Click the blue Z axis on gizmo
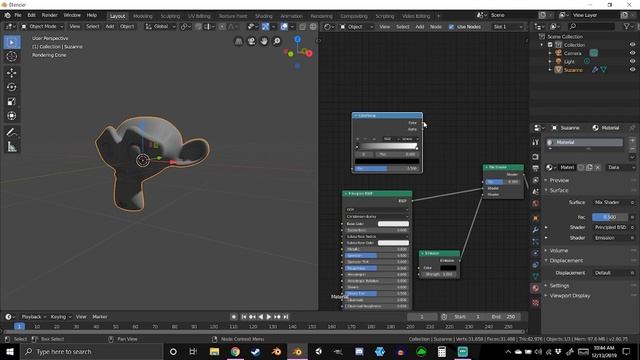 298,39
